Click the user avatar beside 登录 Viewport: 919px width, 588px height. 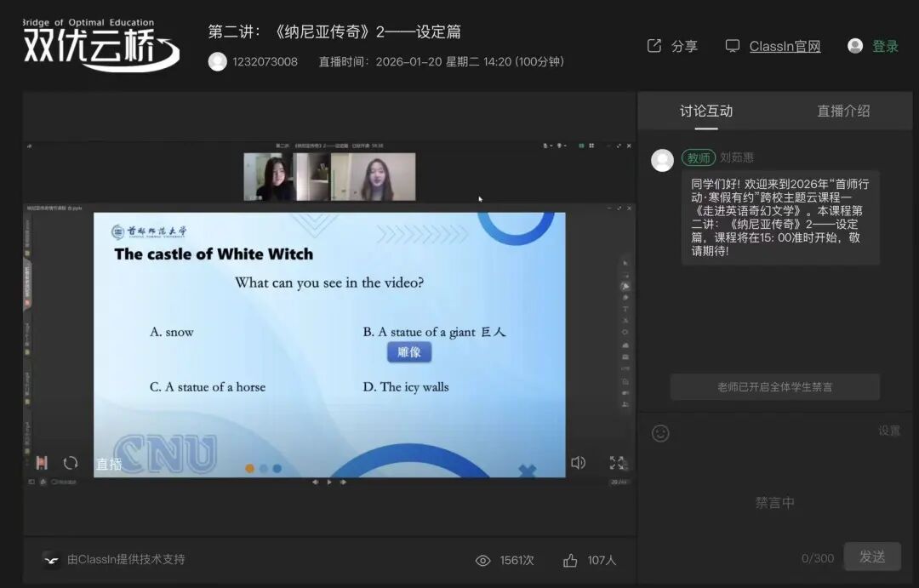[855, 46]
